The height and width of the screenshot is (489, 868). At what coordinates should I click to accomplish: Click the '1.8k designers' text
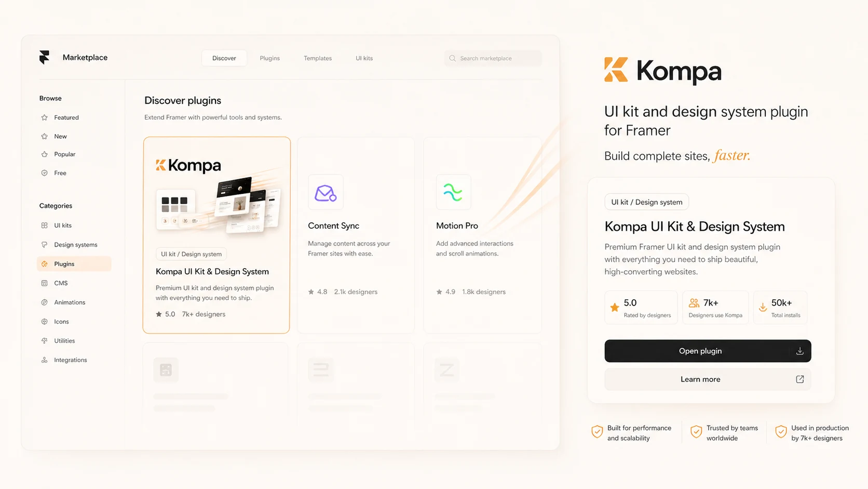(484, 292)
